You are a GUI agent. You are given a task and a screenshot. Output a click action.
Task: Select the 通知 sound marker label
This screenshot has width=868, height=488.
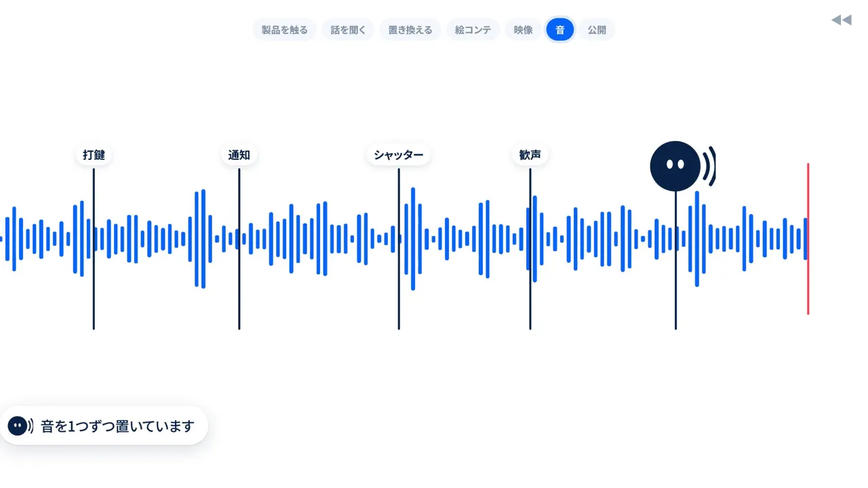tap(239, 155)
